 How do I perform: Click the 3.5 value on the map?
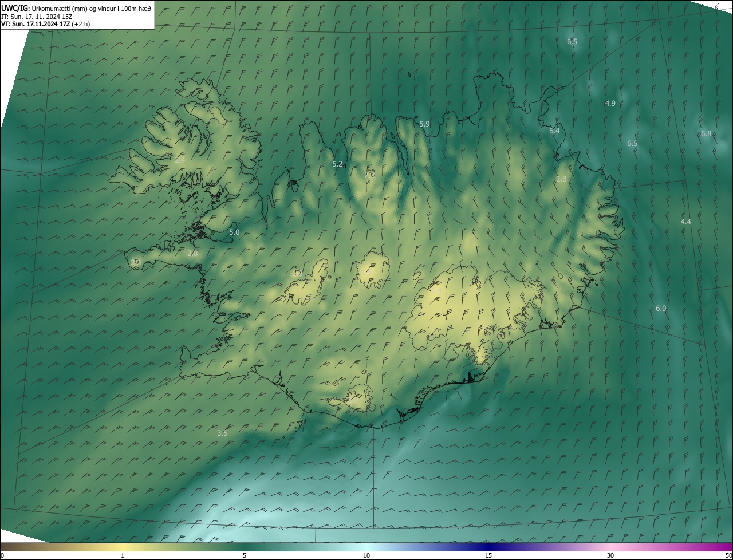click(222, 433)
